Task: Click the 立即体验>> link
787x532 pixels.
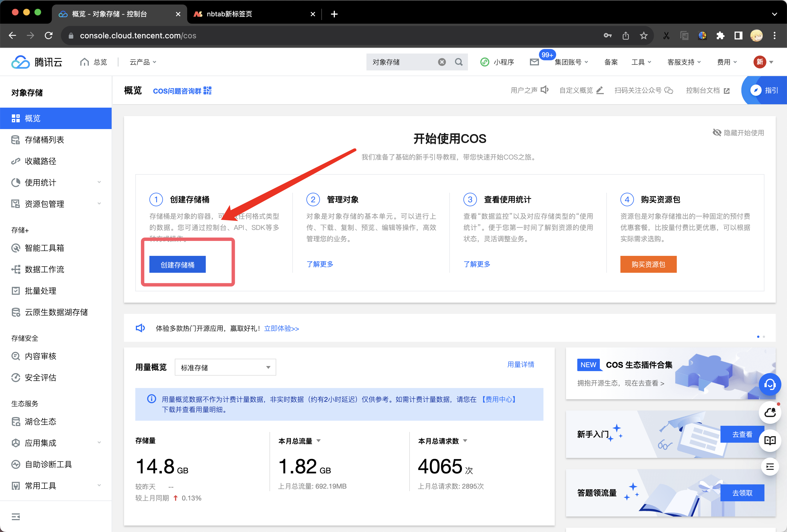Action: 281,328
